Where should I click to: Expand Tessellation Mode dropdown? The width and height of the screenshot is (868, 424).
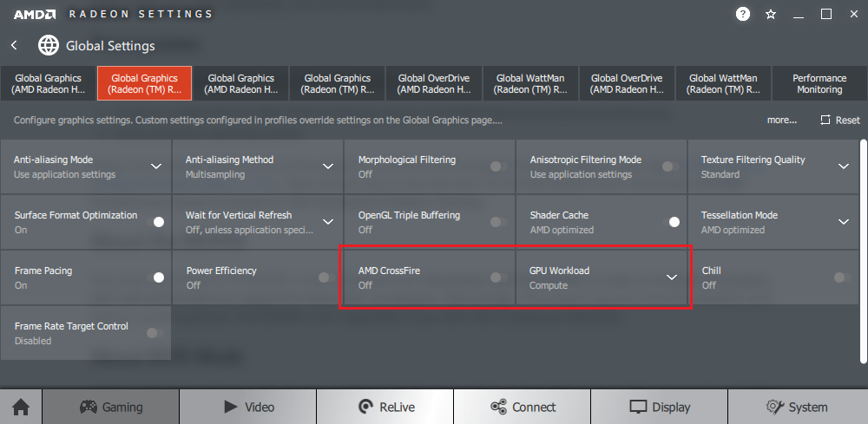[x=844, y=222]
